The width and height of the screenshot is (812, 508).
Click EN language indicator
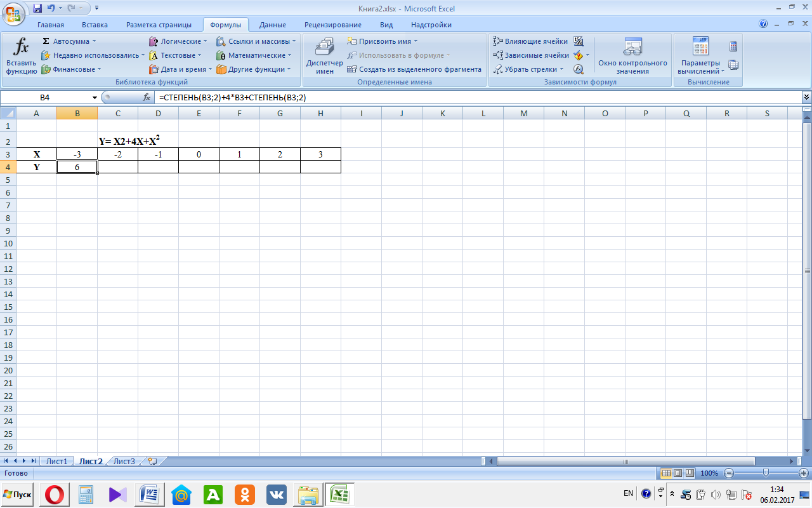(x=628, y=493)
